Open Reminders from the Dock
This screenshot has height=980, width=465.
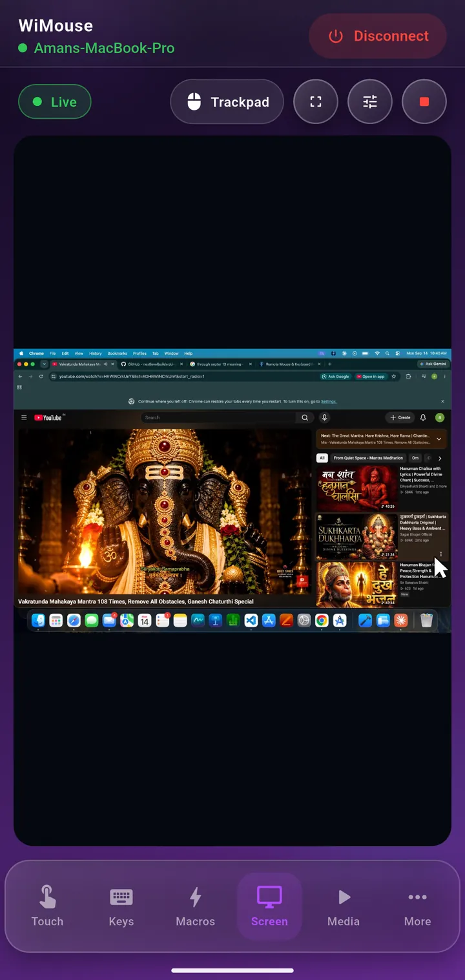(162, 620)
